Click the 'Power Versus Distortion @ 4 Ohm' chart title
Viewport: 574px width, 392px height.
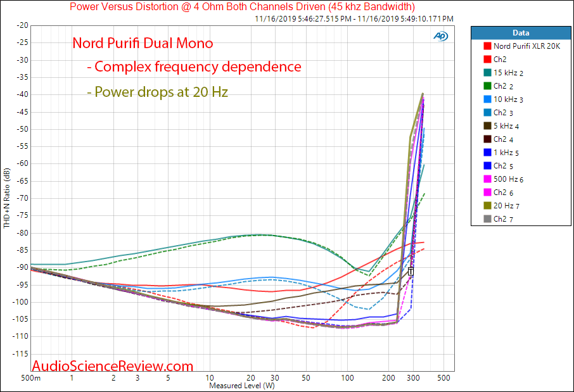[243, 6]
